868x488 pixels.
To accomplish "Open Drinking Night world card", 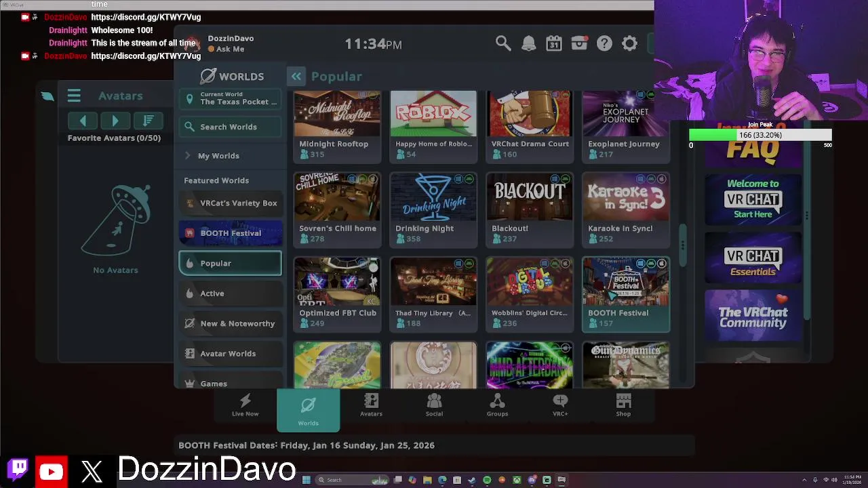I will pos(433,209).
